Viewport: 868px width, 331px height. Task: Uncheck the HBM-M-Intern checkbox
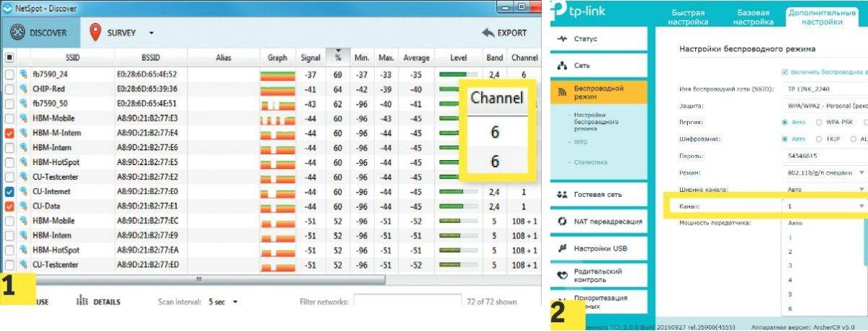tap(9, 133)
